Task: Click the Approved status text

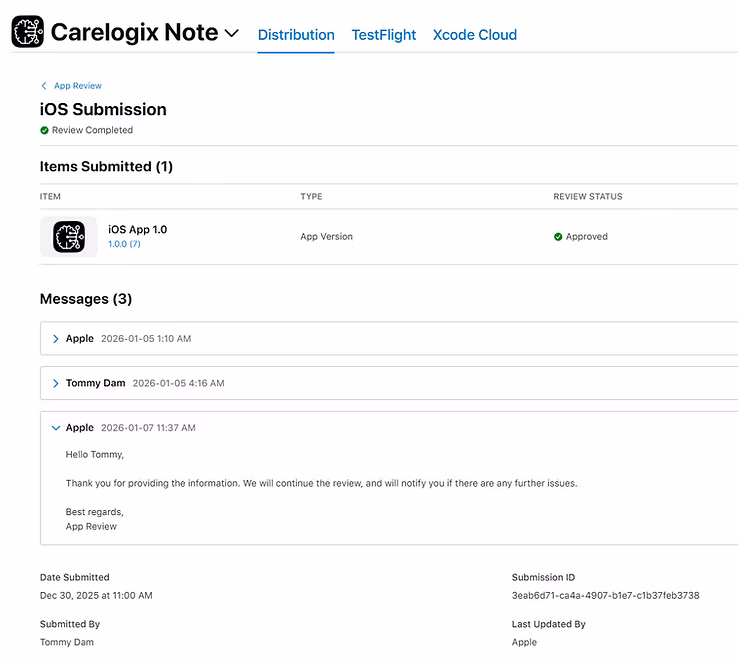Action: [586, 237]
